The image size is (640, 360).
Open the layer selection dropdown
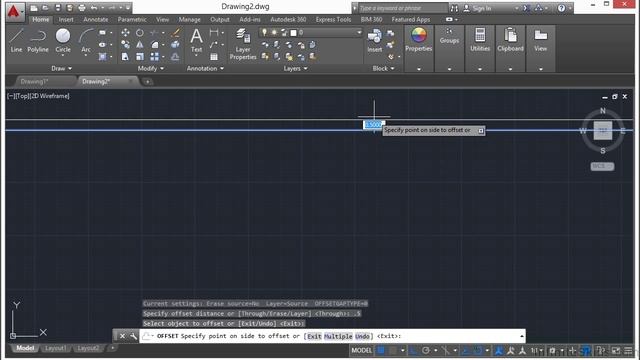pyautogui.click(x=311, y=32)
